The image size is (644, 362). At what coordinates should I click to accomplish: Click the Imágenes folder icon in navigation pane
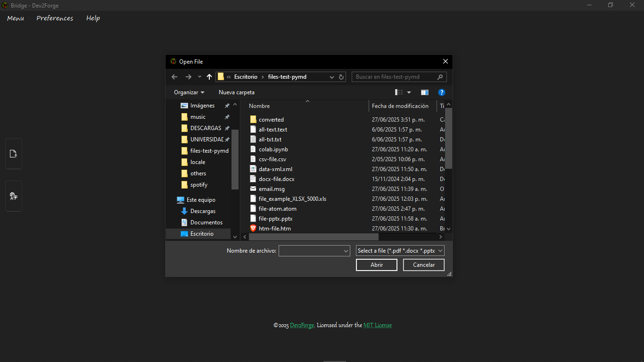(x=184, y=106)
